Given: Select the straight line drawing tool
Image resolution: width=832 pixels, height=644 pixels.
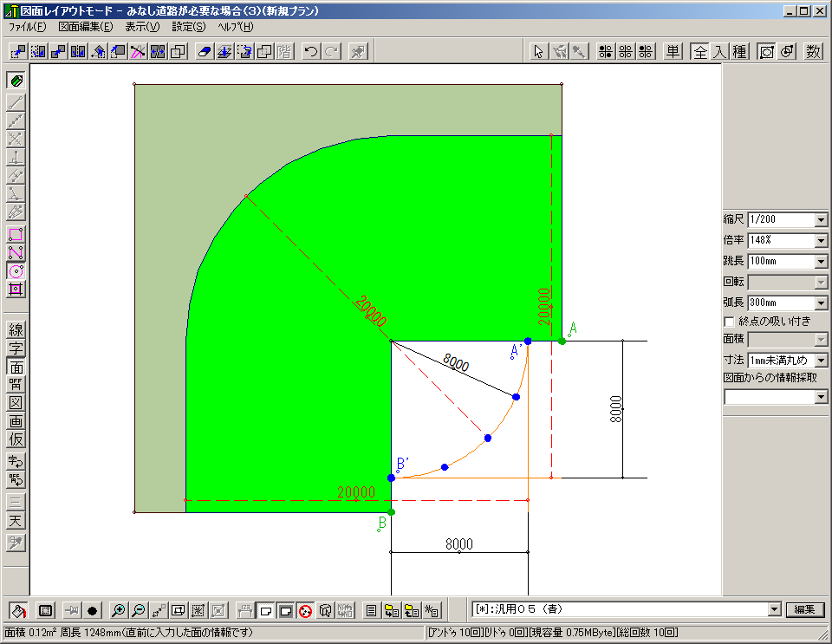Looking at the screenshot, I should (16, 102).
